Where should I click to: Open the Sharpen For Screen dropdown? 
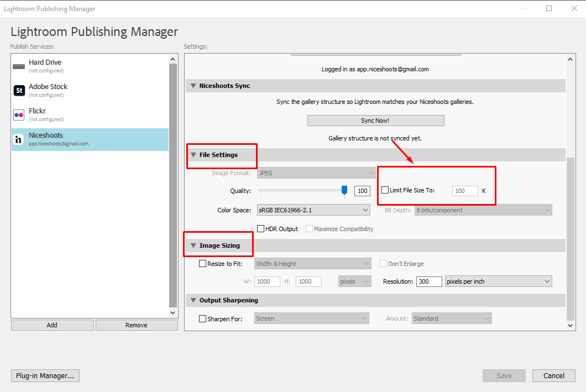point(312,318)
